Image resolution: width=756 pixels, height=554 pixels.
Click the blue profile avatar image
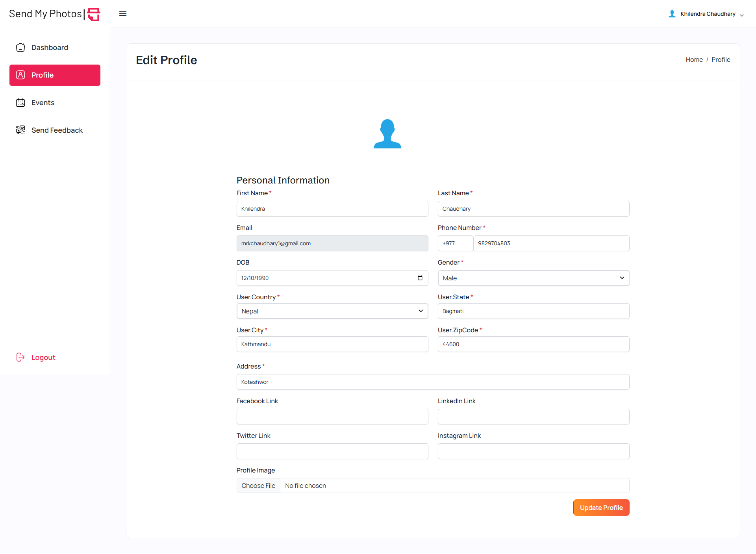coord(387,134)
